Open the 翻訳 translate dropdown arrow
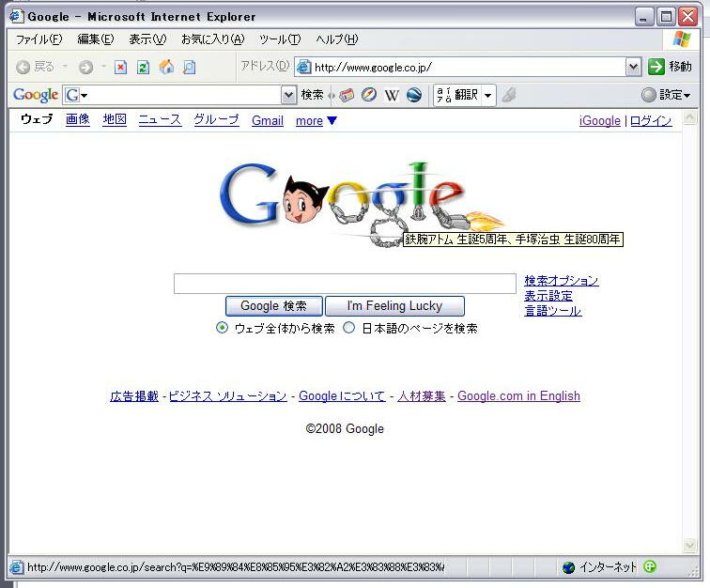This screenshot has height=588, width=710. pos(487,95)
